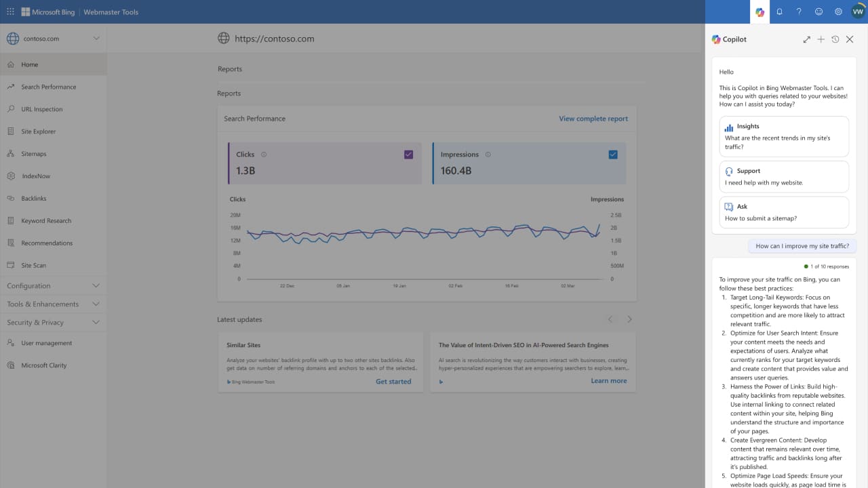Click the '1 of 10 responses' indicator
The image size is (868, 488).
point(826,267)
